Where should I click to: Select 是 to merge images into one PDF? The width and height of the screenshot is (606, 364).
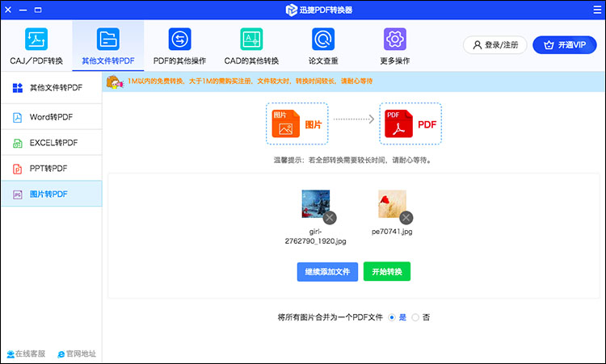392,317
